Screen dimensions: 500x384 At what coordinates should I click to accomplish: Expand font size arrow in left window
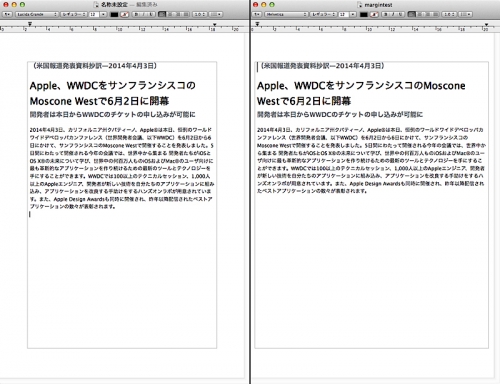point(103,14)
